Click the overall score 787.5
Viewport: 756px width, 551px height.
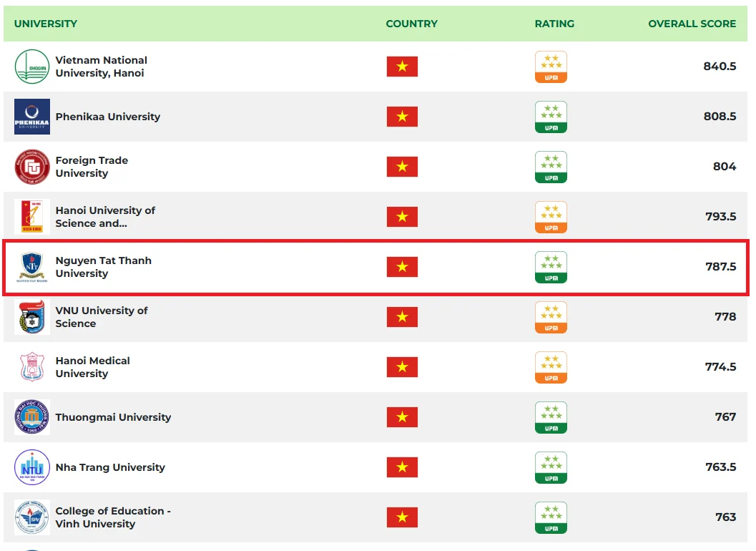pos(721,267)
